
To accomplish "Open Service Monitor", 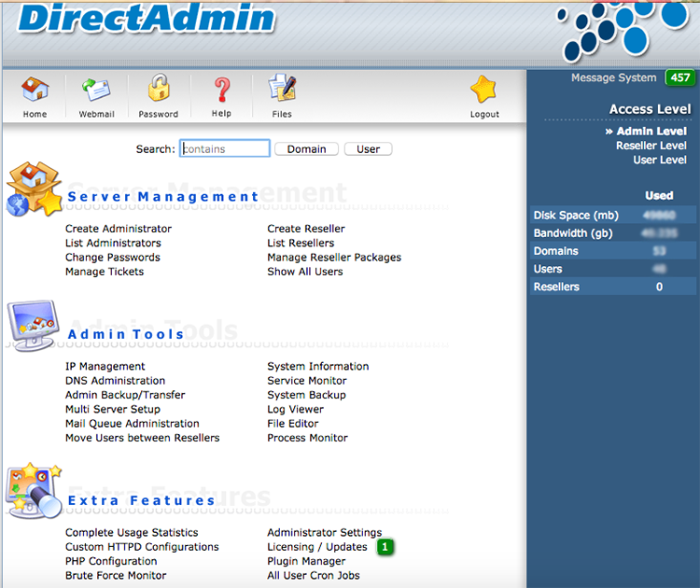I will tap(307, 381).
